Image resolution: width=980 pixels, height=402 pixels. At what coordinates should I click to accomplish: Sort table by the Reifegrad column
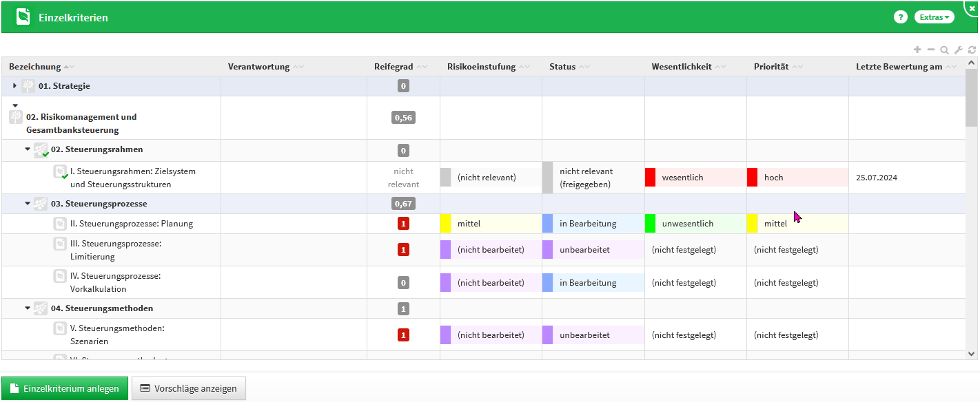(x=394, y=67)
